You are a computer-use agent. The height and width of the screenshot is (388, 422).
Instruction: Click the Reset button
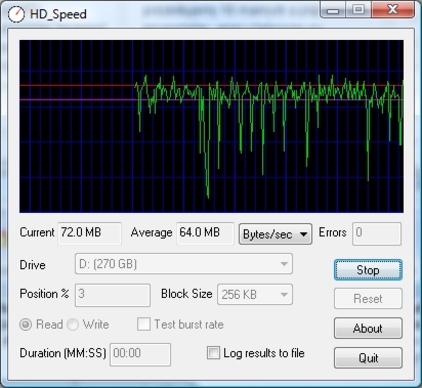(368, 299)
